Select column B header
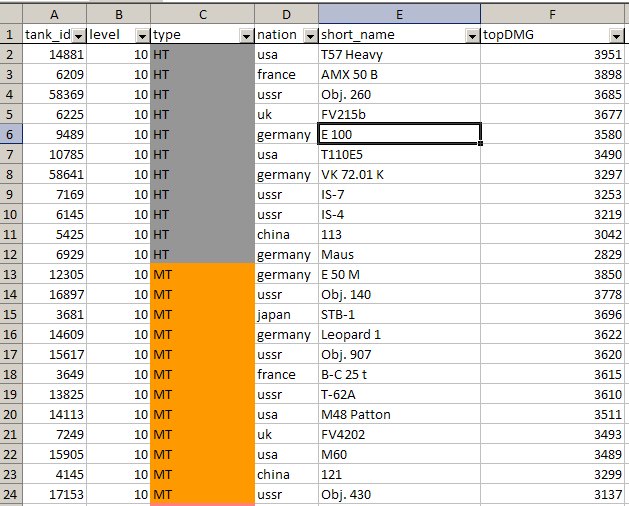Viewport: 629px width, 506px height. pyautogui.click(x=119, y=14)
